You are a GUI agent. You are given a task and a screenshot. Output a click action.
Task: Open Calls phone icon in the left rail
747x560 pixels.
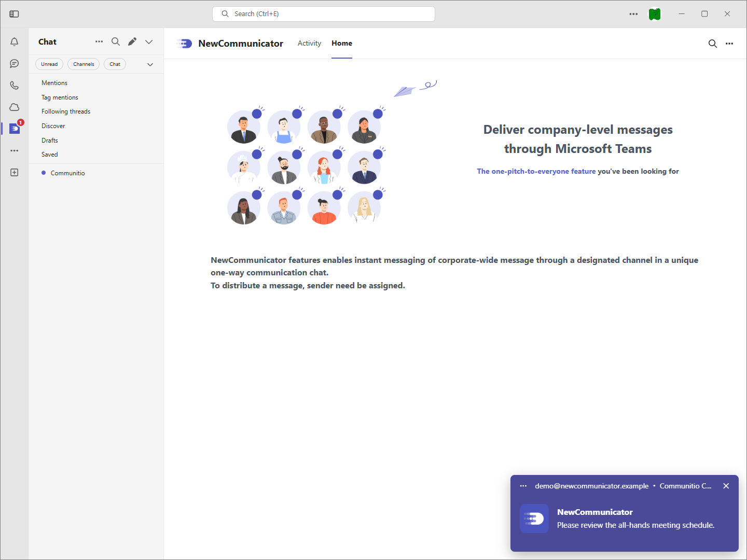click(15, 86)
